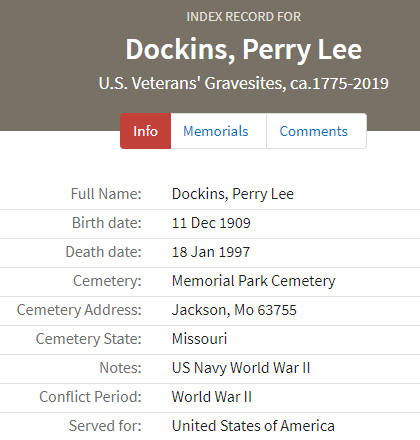The height and width of the screenshot is (440, 420).
Task: Click the Cemetery Address field label
Action: (79, 310)
